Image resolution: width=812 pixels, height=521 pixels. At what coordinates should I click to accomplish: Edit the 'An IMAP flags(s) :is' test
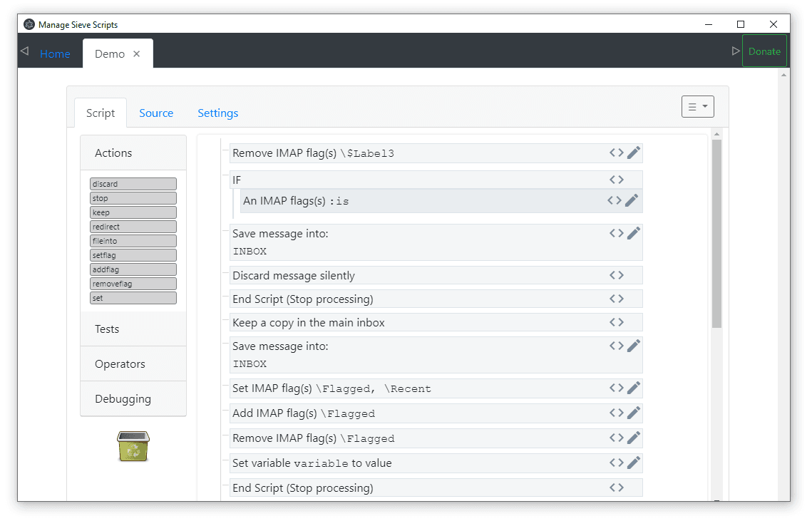[631, 201]
